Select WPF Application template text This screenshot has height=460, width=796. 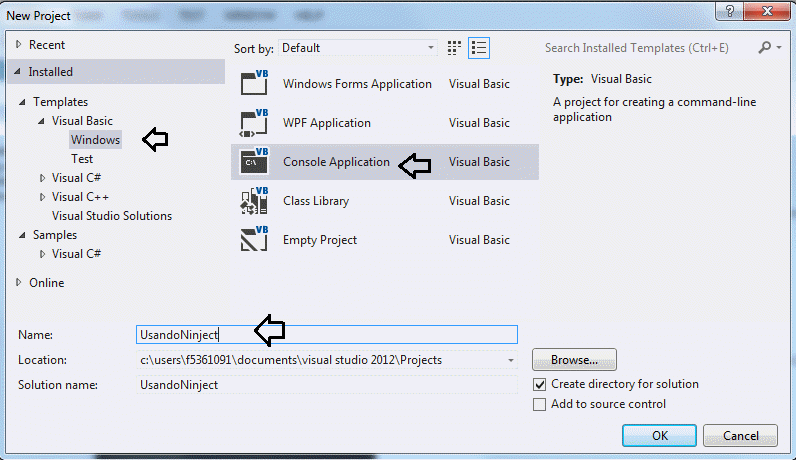tap(327, 123)
